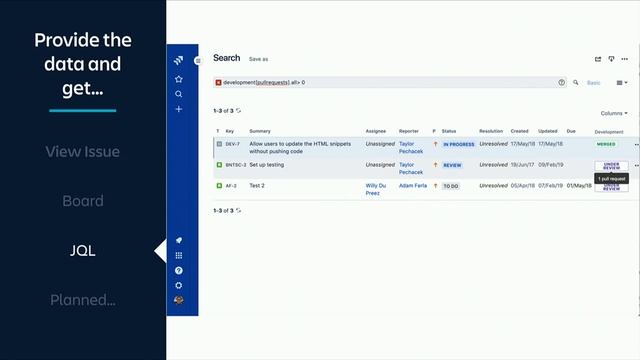The width and height of the screenshot is (640, 360).
Task: Open the help question mark in sidebar
Action: coord(178,271)
